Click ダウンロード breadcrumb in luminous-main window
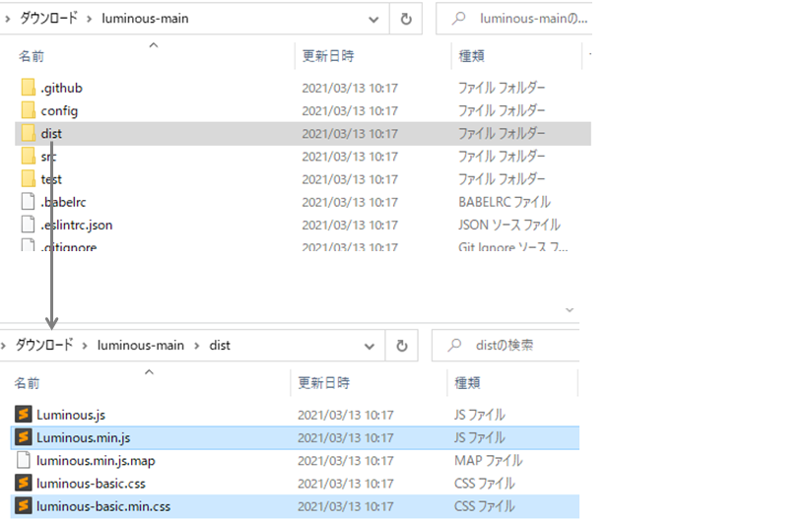The image size is (812, 524). tap(48, 18)
